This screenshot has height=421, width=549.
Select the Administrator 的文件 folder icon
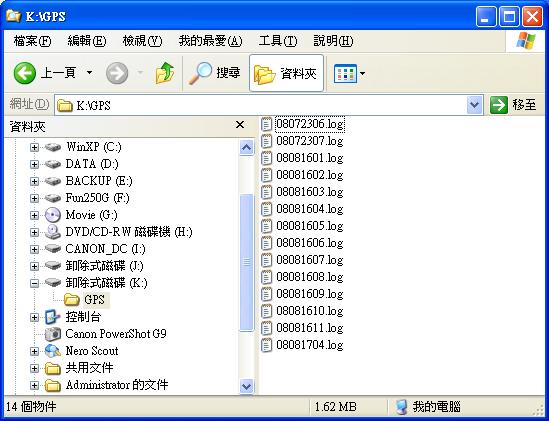tap(53, 385)
